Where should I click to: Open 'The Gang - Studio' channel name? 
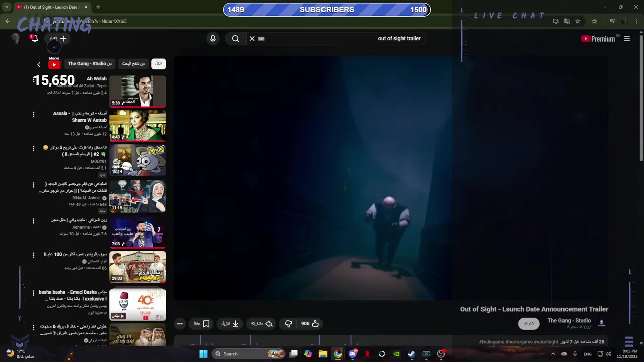tap(569, 321)
